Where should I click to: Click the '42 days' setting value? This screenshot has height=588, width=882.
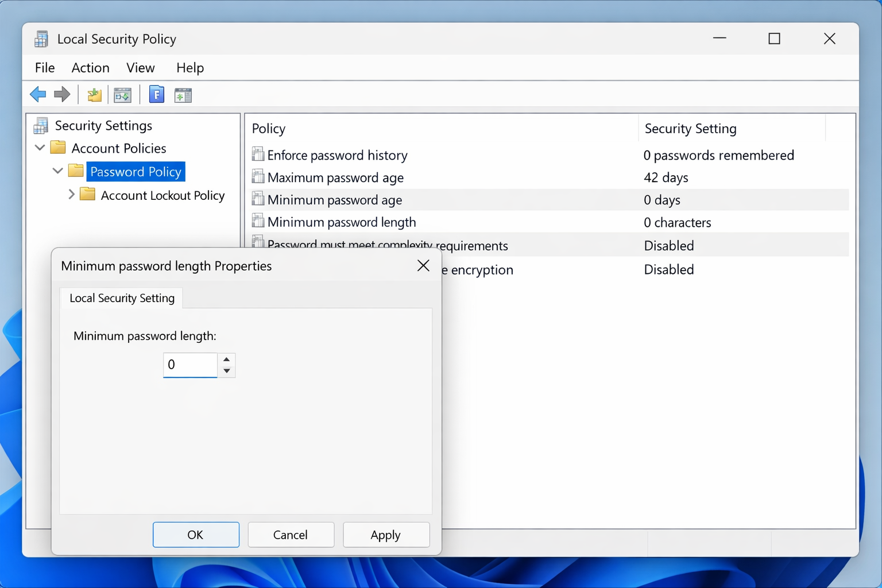pyautogui.click(x=666, y=177)
